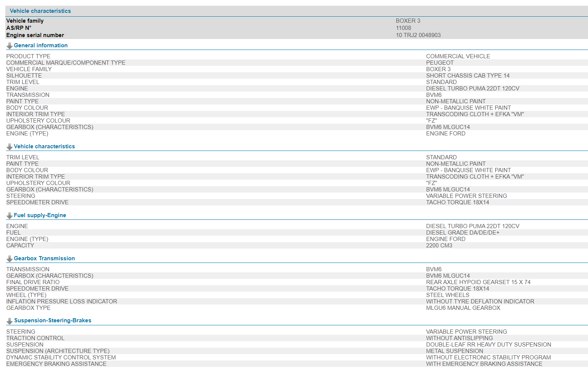Click PAINT TYPE in the Vehicle characteristics subsection

coord(22,164)
